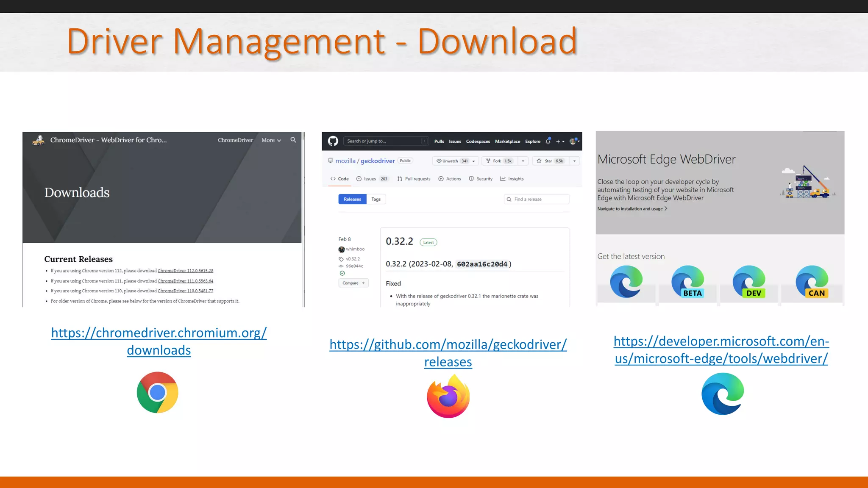Click the 0.32.2 release title

point(399,241)
